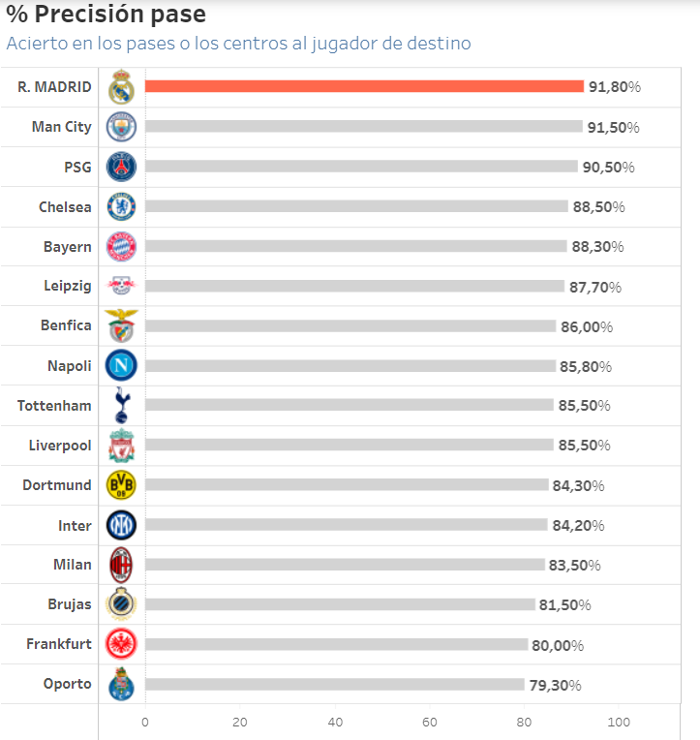
Task: Select the Liverpool club crest
Action: 121,446
